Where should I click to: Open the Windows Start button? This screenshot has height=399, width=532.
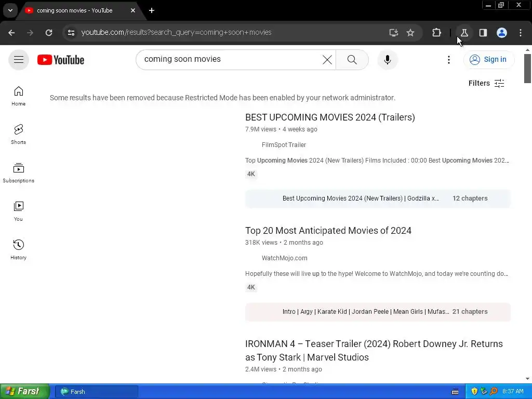[25, 392]
